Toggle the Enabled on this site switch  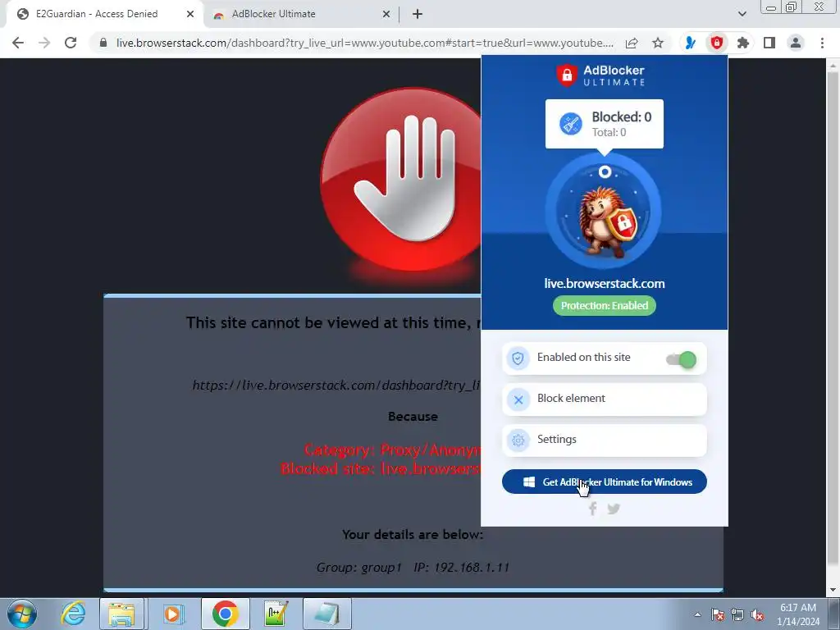(681, 359)
